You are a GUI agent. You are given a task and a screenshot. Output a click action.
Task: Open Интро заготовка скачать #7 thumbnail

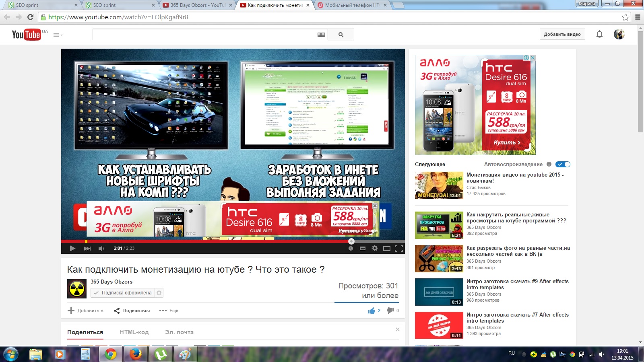coord(439,325)
